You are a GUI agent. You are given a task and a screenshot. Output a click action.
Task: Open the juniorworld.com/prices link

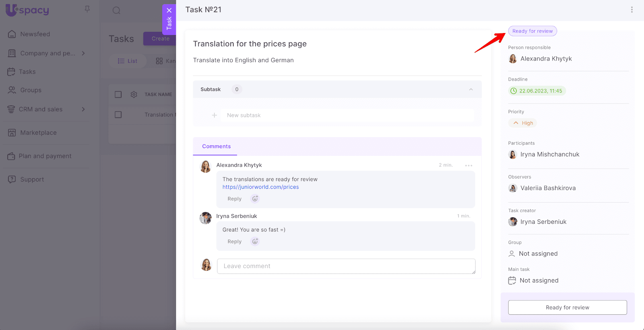(260, 187)
